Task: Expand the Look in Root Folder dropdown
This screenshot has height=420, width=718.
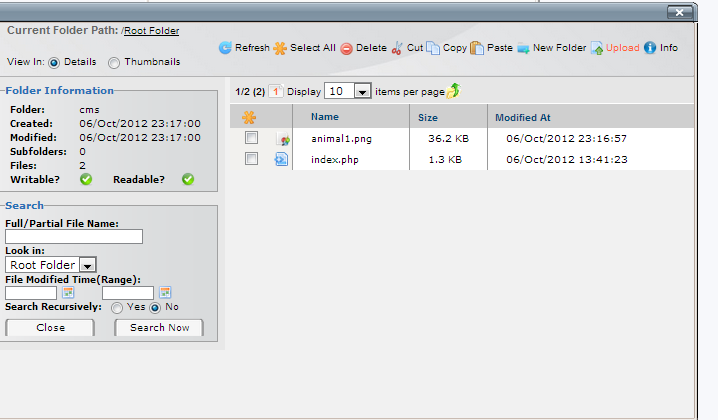Action: click(x=87, y=265)
